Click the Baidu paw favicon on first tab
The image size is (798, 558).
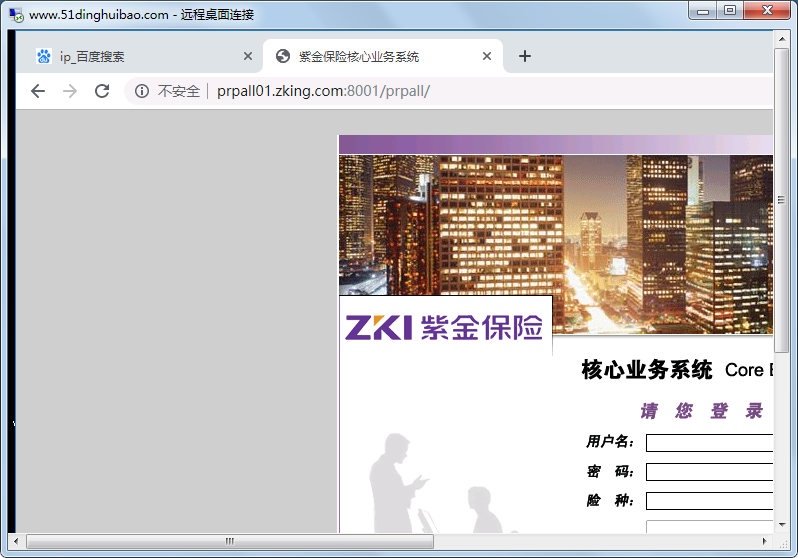(x=44, y=56)
